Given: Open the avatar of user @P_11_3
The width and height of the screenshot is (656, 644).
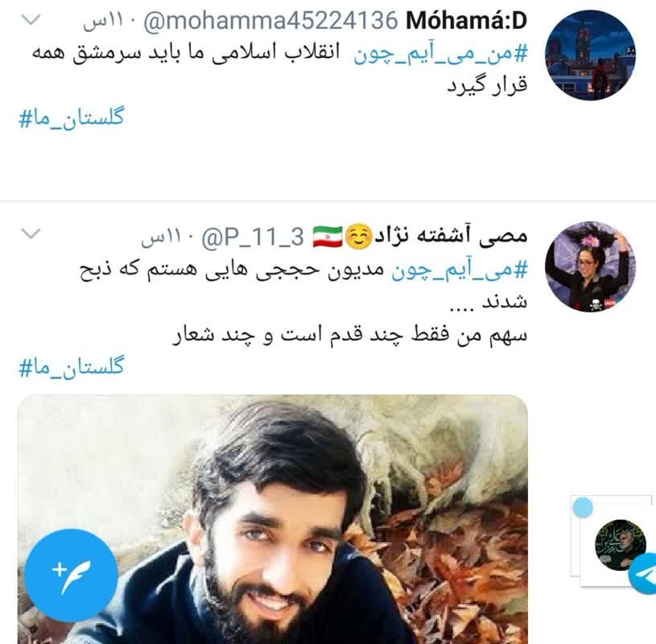Looking at the screenshot, I should click(x=590, y=266).
